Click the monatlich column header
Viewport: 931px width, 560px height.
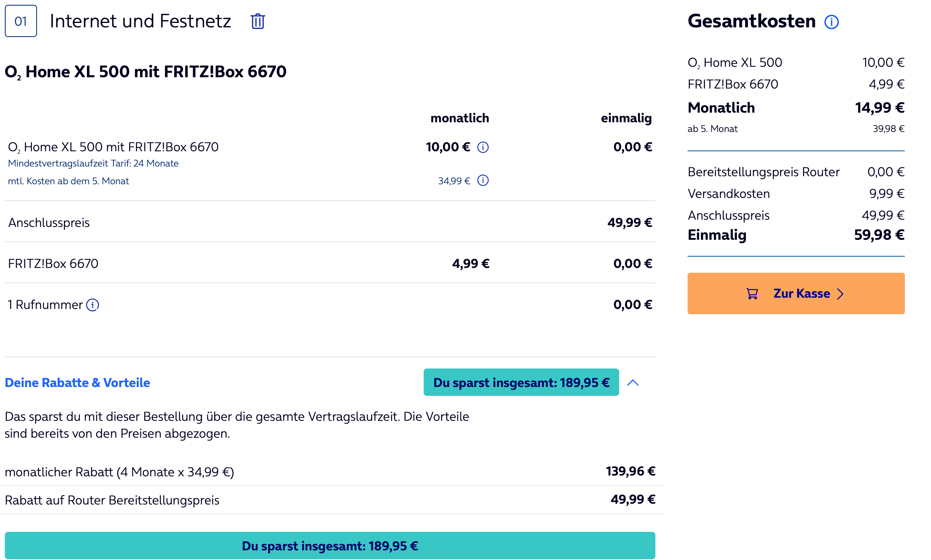(459, 118)
